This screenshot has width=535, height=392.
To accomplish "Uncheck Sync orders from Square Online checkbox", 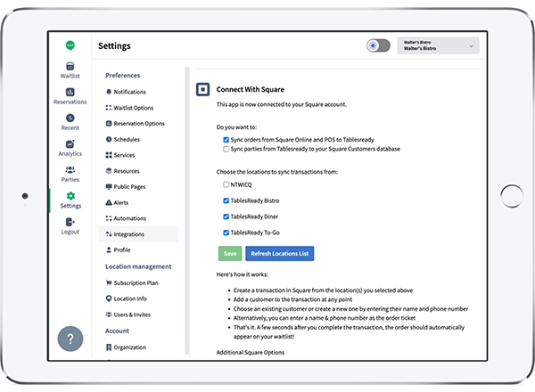I will point(226,140).
